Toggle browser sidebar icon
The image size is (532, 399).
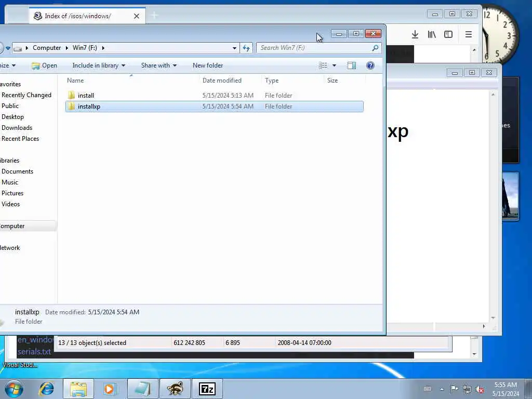(x=448, y=34)
